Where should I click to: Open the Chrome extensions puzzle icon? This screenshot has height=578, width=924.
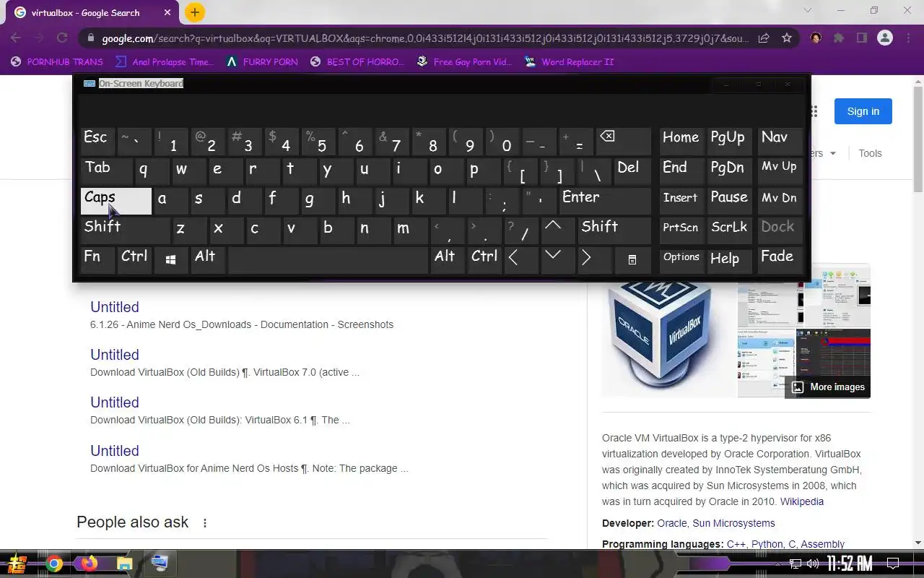pyautogui.click(x=839, y=38)
